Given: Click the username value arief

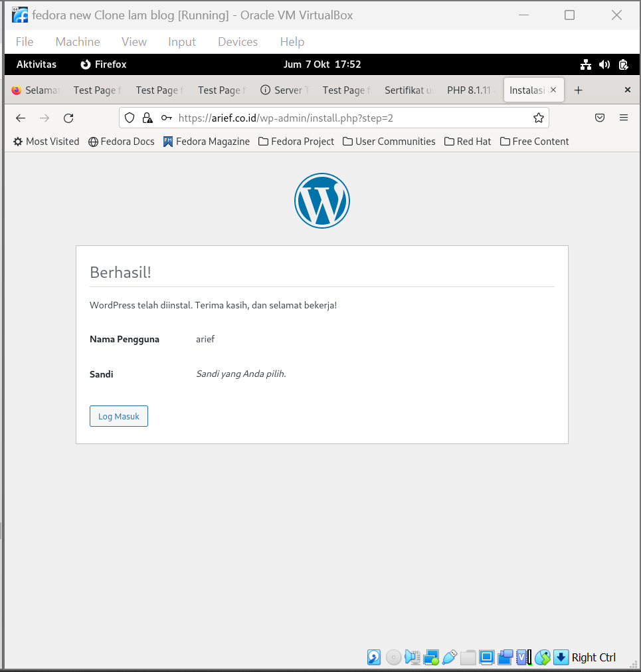Looking at the screenshot, I should [205, 339].
